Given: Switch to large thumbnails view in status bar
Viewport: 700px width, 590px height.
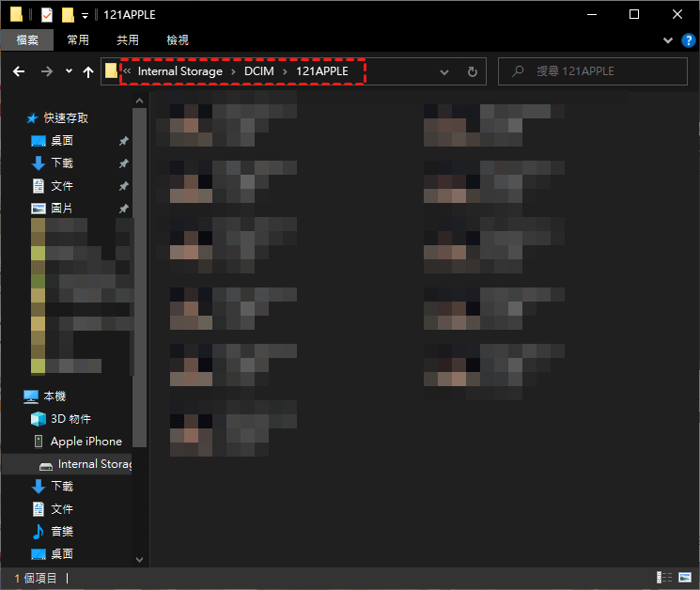Looking at the screenshot, I should (683, 578).
